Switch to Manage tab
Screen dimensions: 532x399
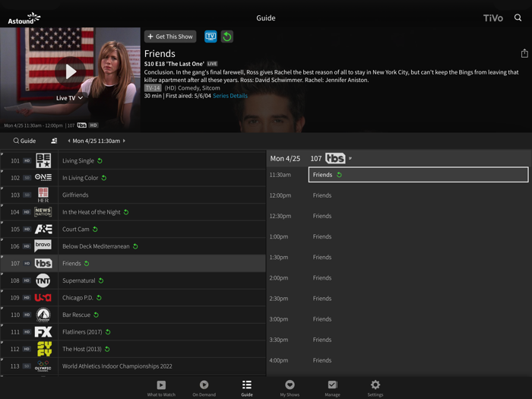pyautogui.click(x=333, y=388)
